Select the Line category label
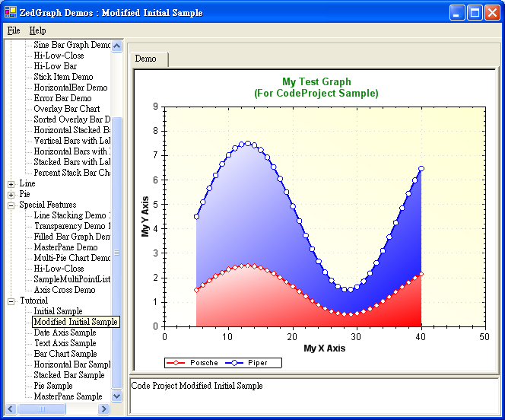Viewport: 505px width, 420px height. pyautogui.click(x=27, y=183)
